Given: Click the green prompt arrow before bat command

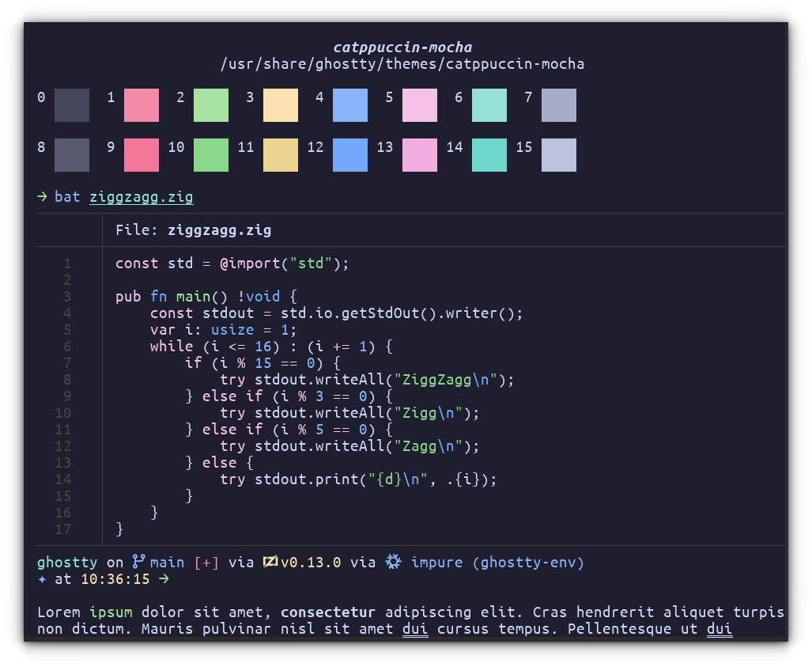Looking at the screenshot, I should tap(41, 197).
